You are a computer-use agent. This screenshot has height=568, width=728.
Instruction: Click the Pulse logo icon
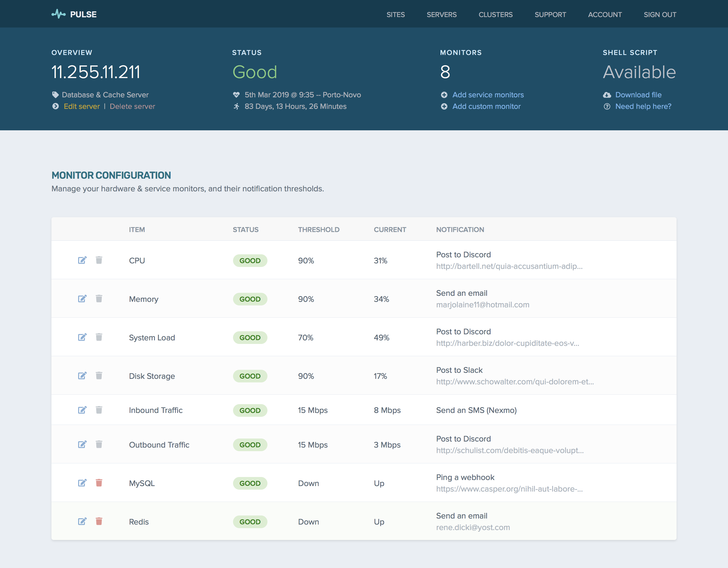tap(58, 14)
